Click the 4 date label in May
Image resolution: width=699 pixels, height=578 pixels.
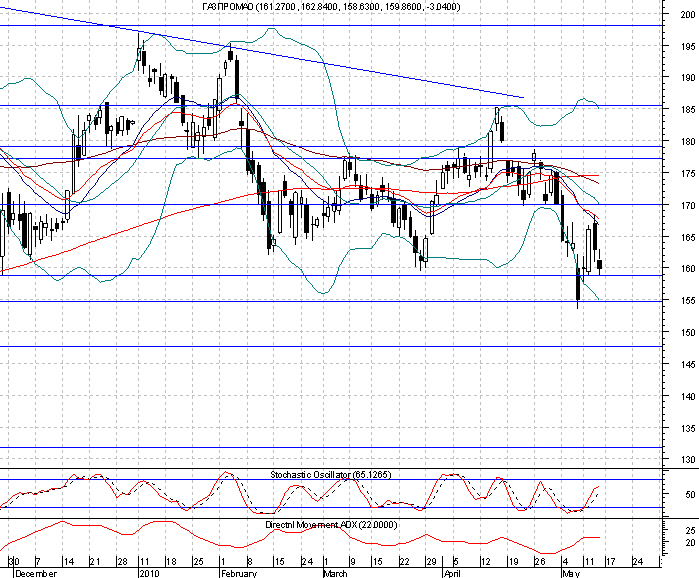(x=565, y=562)
